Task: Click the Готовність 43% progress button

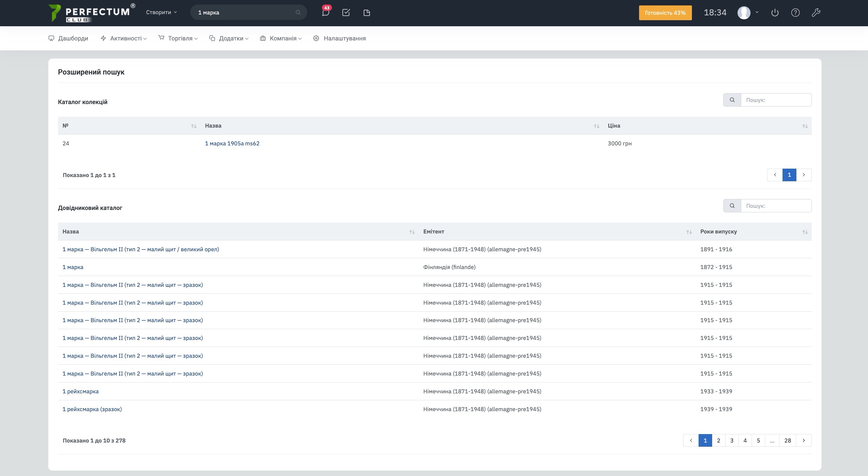Action: point(665,13)
